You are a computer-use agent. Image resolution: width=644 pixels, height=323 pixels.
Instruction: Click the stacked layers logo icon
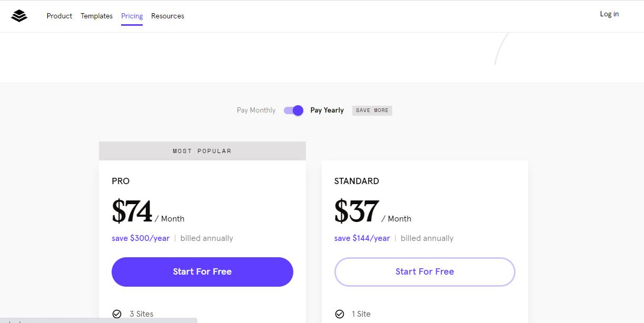(x=19, y=16)
